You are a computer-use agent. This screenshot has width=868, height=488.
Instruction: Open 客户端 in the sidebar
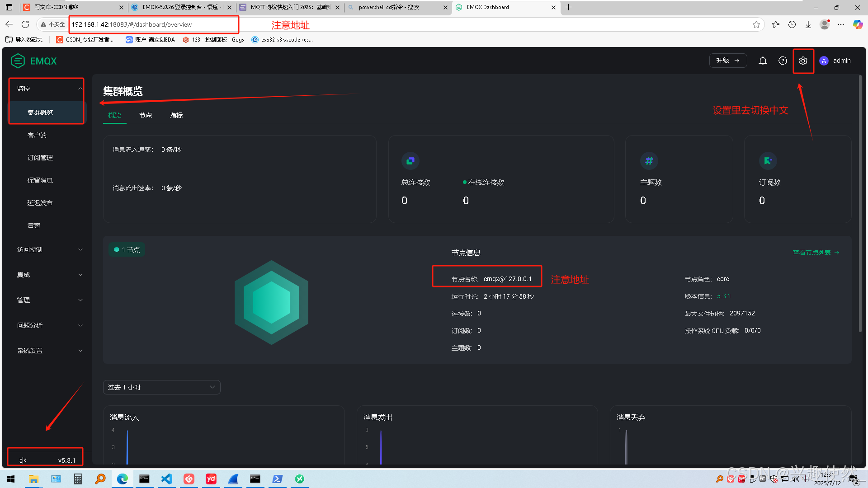[x=37, y=135]
